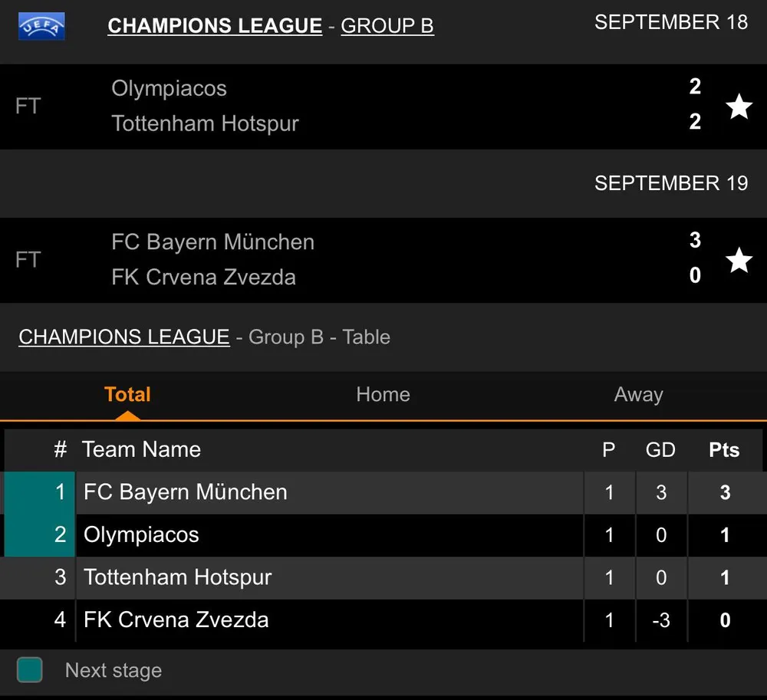Click CHAMPIONS LEAGUE link above the table

(x=124, y=337)
